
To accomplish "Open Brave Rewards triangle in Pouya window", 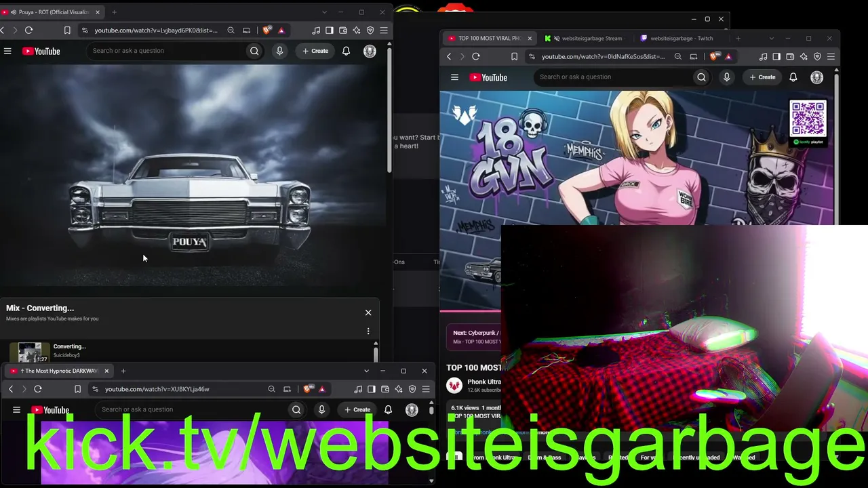I will (x=281, y=30).
